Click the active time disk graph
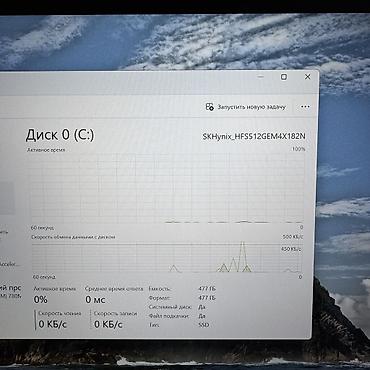 tap(167, 188)
